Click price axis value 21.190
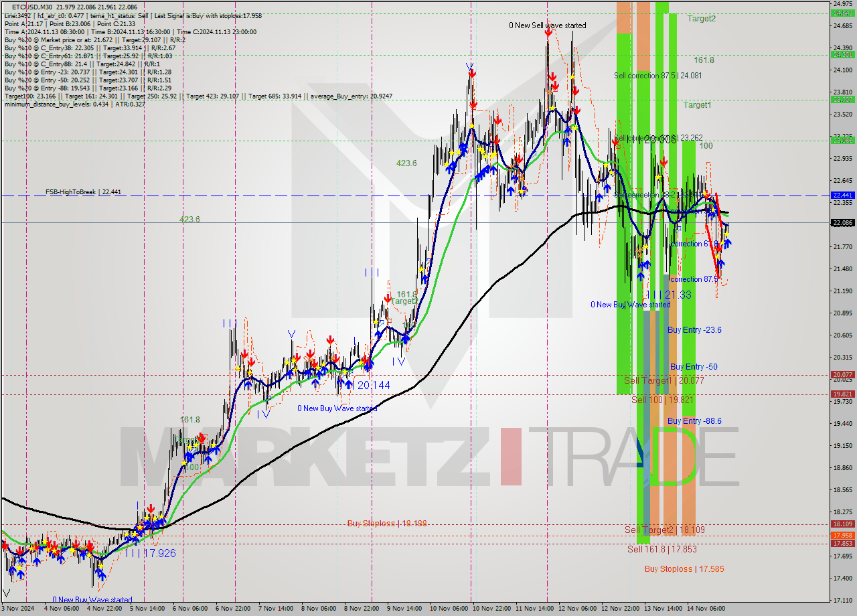 click(842, 291)
